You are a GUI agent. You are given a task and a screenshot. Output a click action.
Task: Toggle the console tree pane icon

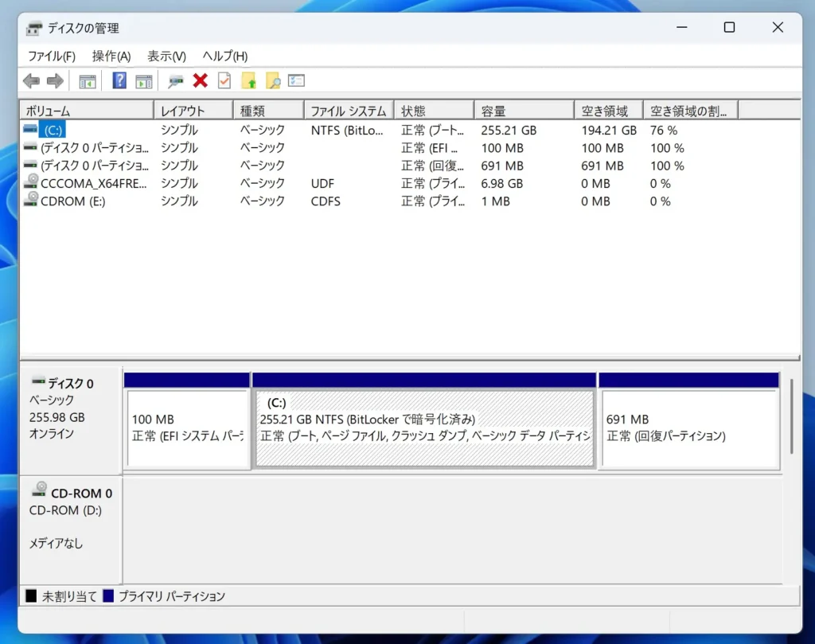87,81
